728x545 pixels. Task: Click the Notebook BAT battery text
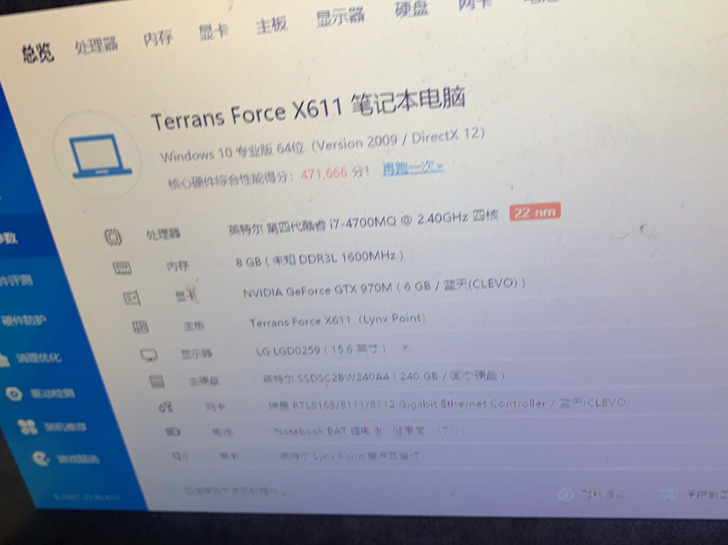(368, 431)
